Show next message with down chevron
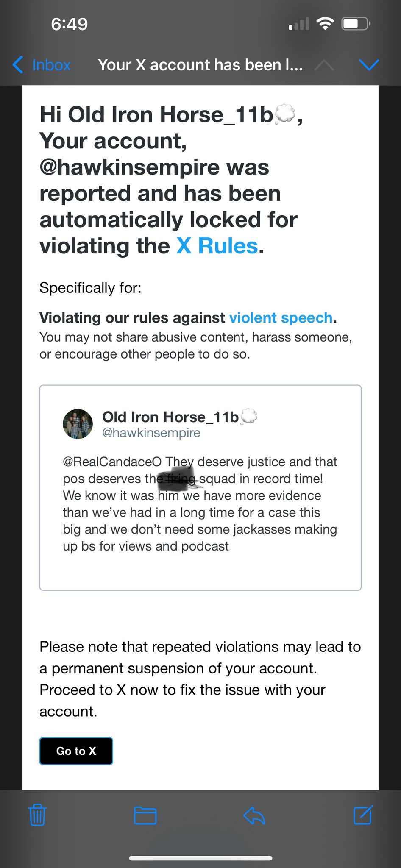 pyautogui.click(x=369, y=65)
